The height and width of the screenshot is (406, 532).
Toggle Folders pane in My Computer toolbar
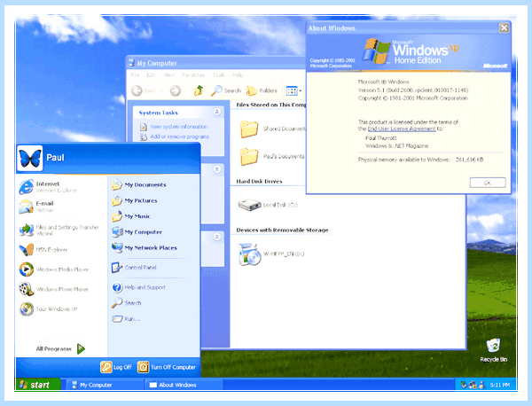(x=262, y=90)
